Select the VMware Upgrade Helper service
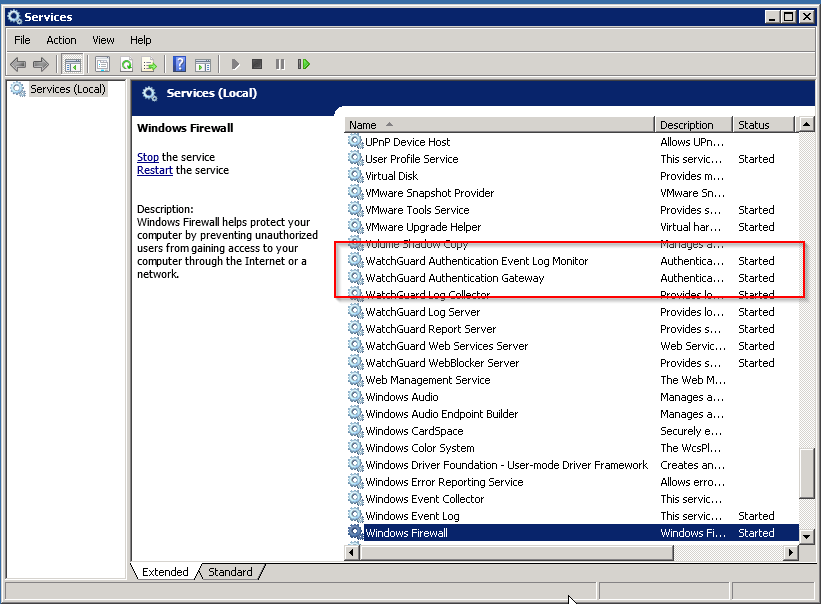Screen dimensions: 821x604 point(572,227)
